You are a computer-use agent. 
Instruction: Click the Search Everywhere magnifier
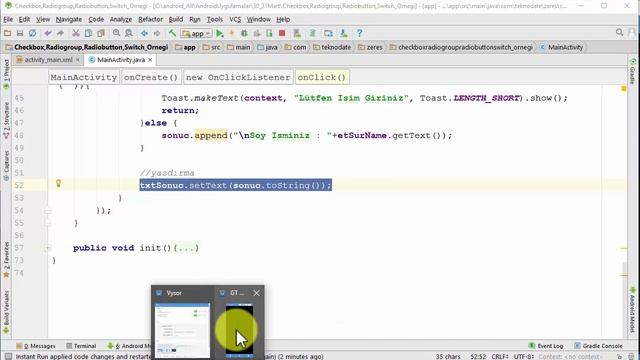(619, 33)
